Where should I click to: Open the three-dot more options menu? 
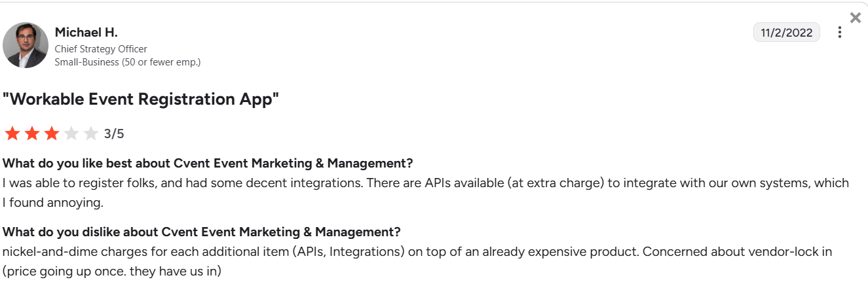pyautogui.click(x=839, y=32)
